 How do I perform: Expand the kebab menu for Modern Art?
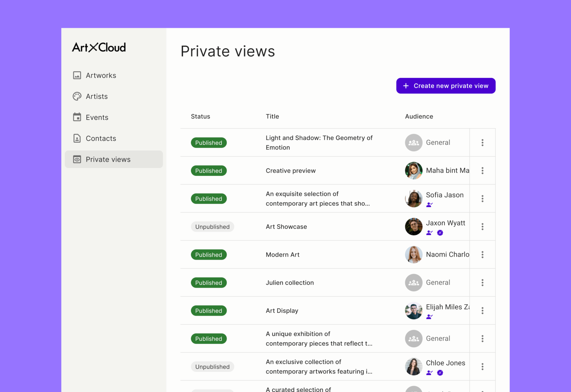click(482, 255)
